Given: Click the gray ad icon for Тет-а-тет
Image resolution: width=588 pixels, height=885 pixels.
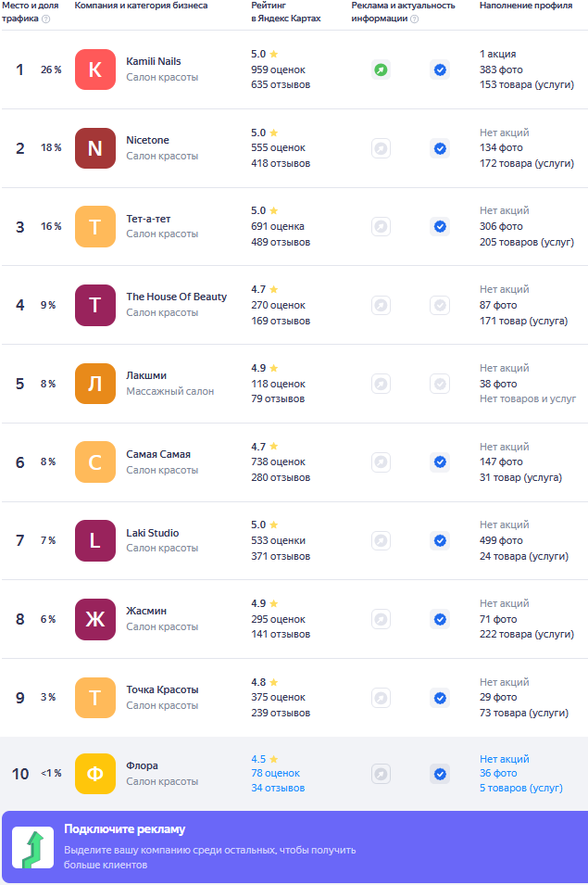Looking at the screenshot, I should point(382,227).
